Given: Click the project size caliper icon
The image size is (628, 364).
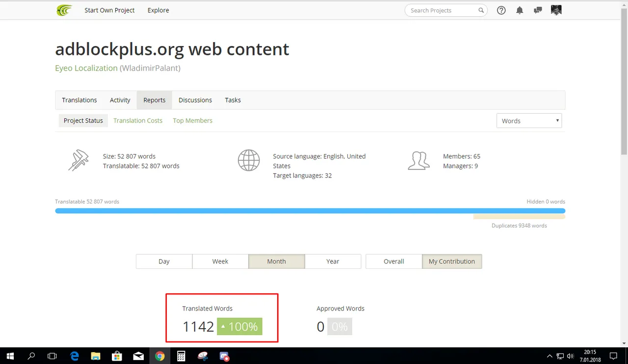Looking at the screenshot, I should click(78, 160).
